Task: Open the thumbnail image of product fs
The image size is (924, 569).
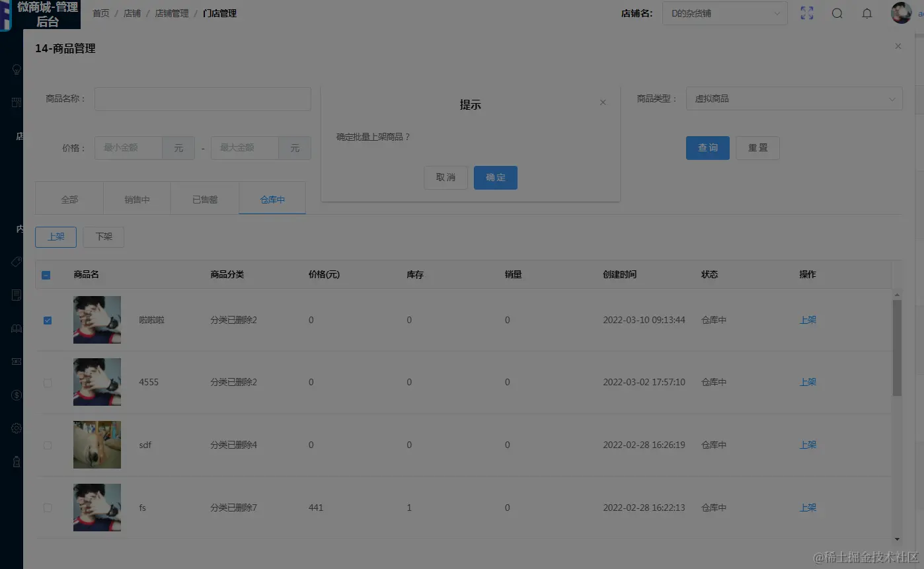Action: 97,508
